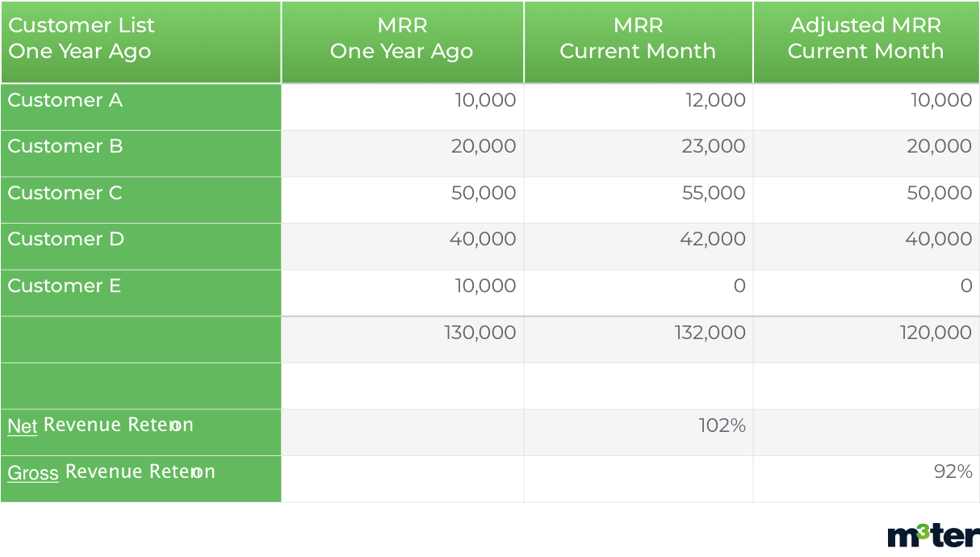The width and height of the screenshot is (980, 557).
Task: Click the 102% net retention value
Action: [722, 425]
